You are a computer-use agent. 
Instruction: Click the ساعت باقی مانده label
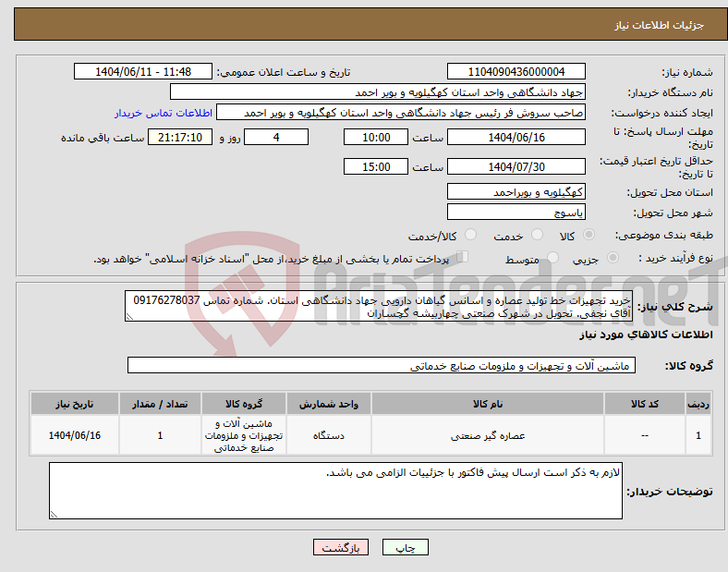tap(103, 138)
